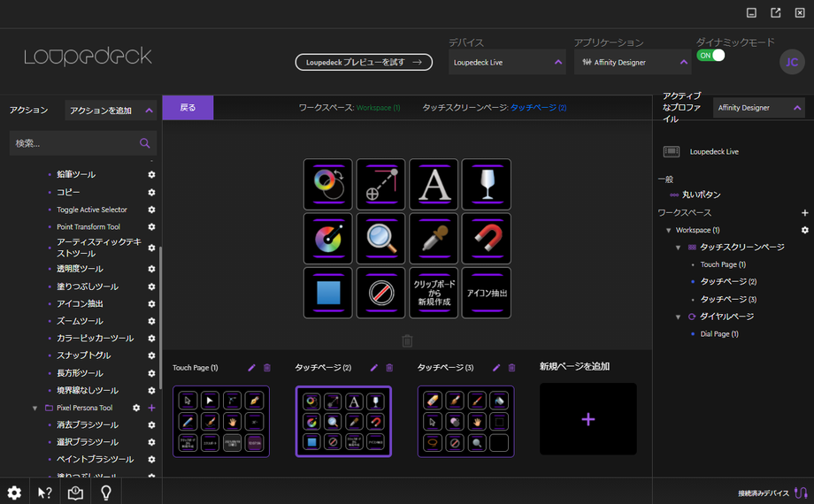Viewport: 814px width, 504px height.
Task: Select the ズームツール action
Action: 80,321
